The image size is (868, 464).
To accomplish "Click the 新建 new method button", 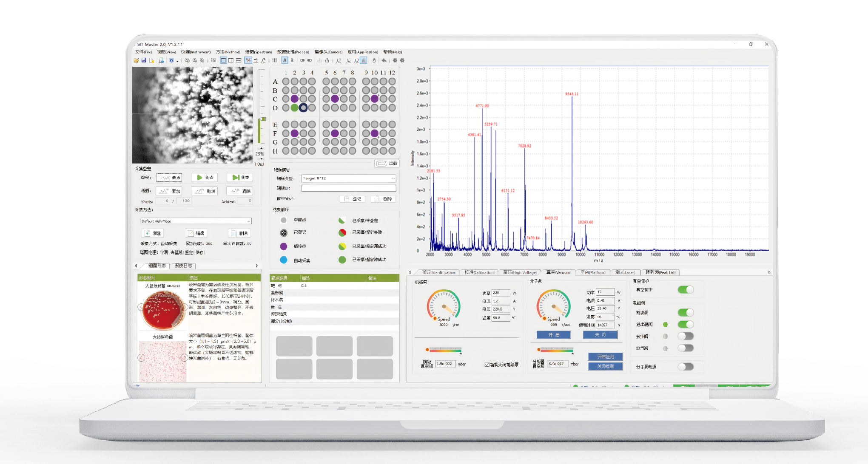I will coord(153,233).
